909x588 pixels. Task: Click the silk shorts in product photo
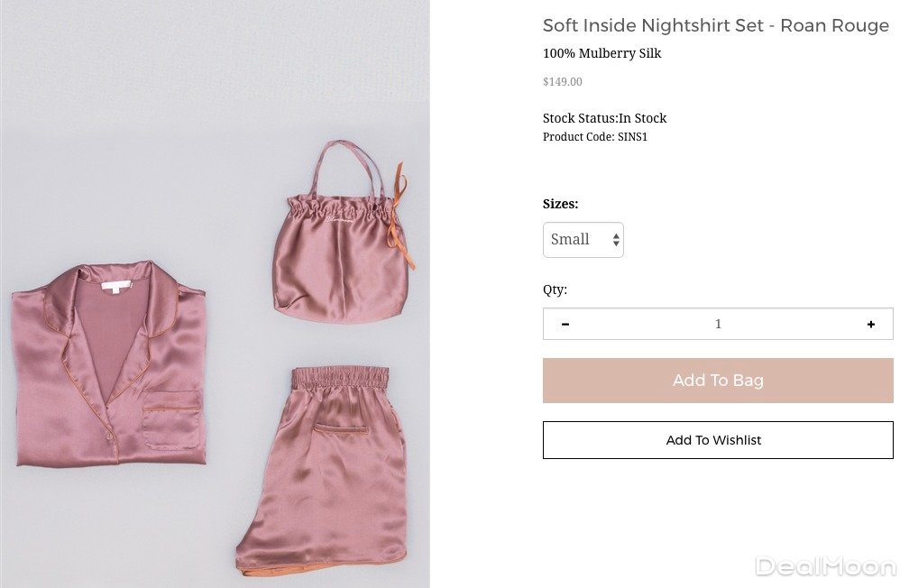pyautogui.click(x=320, y=469)
